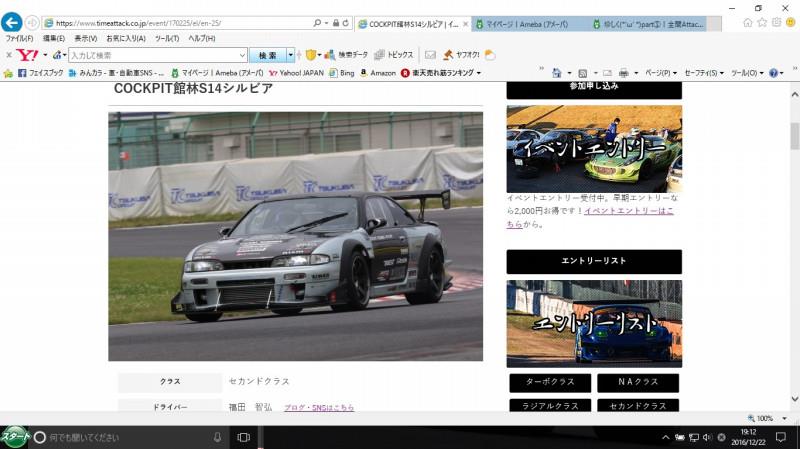Expand the Yahoo search box history arrow
The height and width of the screenshot is (449, 800).
click(x=242, y=55)
